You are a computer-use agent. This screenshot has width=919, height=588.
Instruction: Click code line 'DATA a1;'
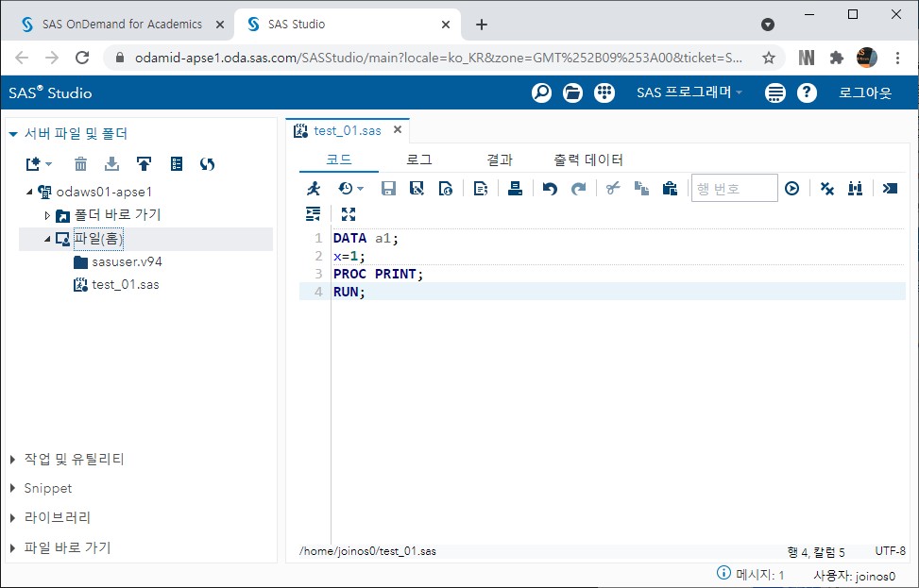point(366,238)
